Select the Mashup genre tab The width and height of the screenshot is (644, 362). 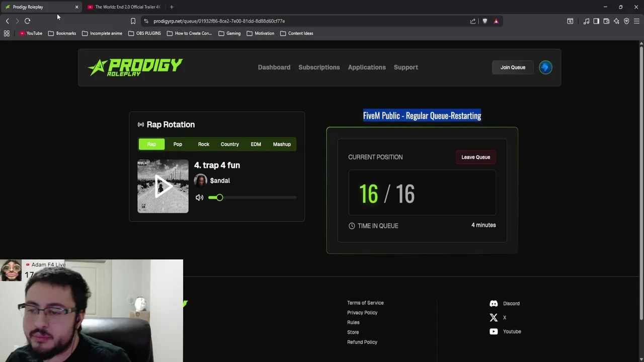coord(282,144)
